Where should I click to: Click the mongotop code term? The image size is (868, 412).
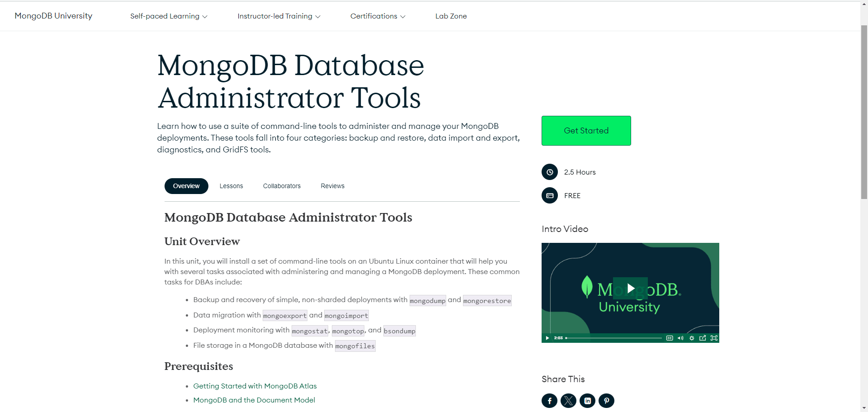tap(348, 331)
